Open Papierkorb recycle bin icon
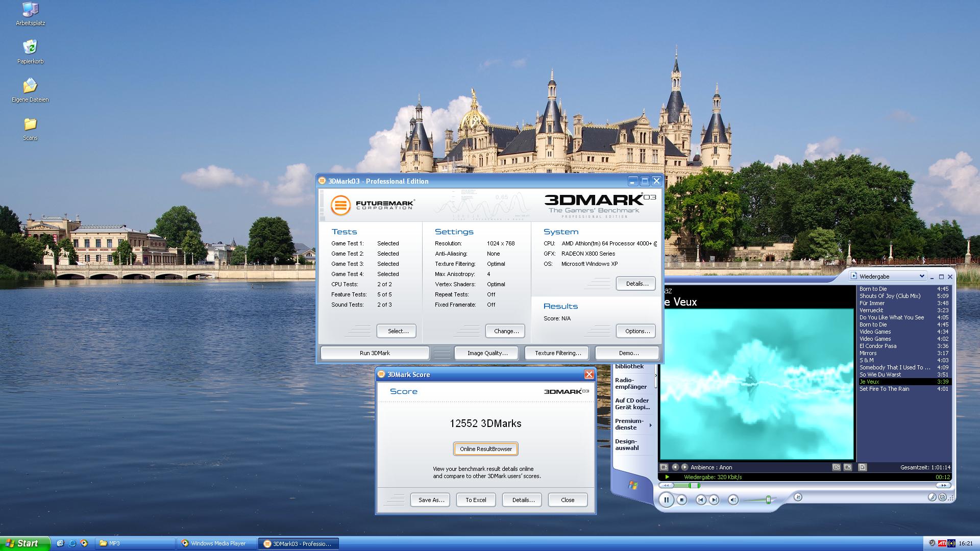This screenshot has height=551, width=980. pyautogui.click(x=30, y=53)
